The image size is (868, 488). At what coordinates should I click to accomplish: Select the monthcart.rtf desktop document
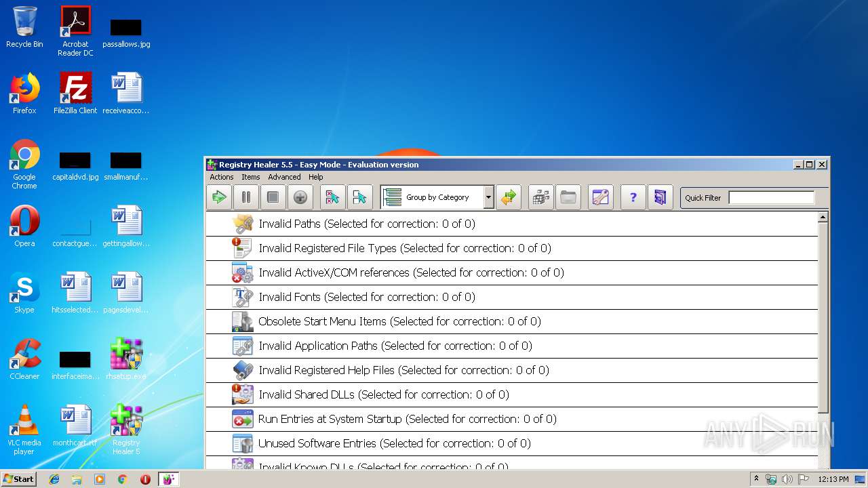[75, 426]
